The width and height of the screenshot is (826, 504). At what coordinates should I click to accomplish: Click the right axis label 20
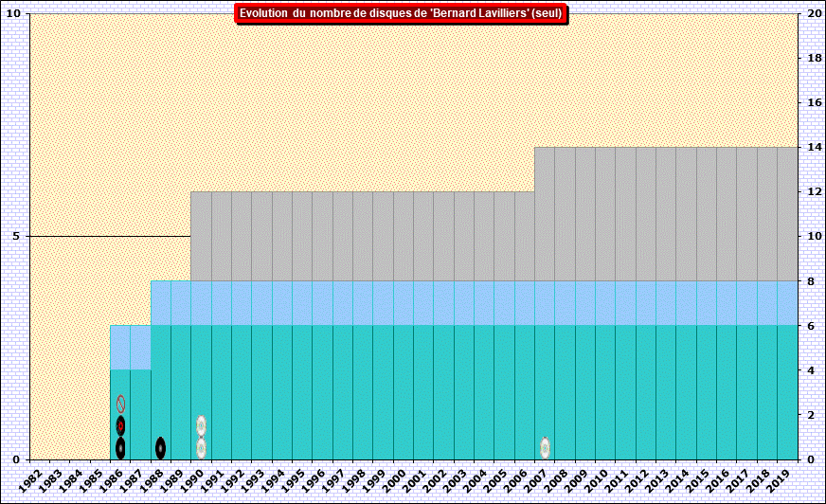coord(814,13)
